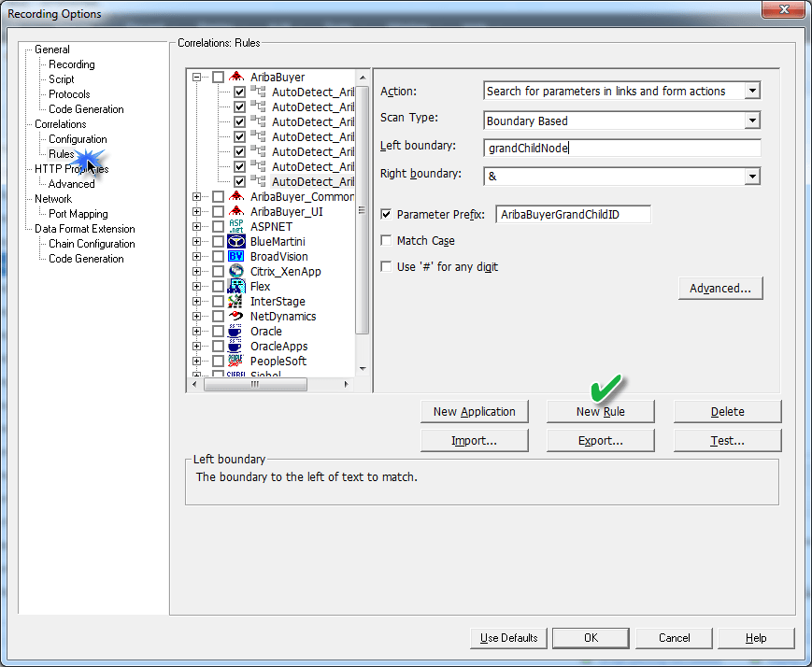Screen dimensions: 812x667
Task: Select Port Mapping under Network
Action: tap(78, 214)
